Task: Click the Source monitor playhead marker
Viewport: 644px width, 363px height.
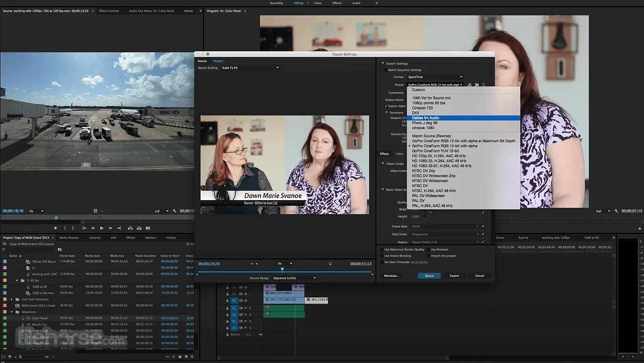Action: pos(56,218)
